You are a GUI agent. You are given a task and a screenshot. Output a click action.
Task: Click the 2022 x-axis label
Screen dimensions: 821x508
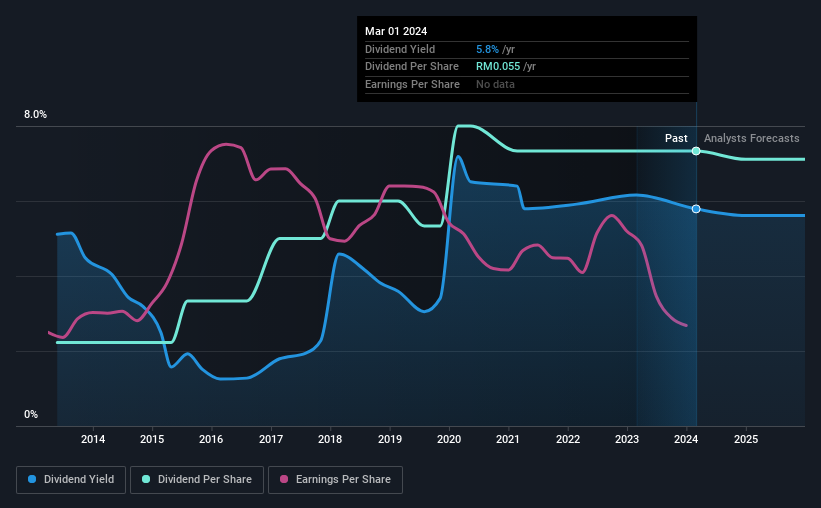pos(568,439)
